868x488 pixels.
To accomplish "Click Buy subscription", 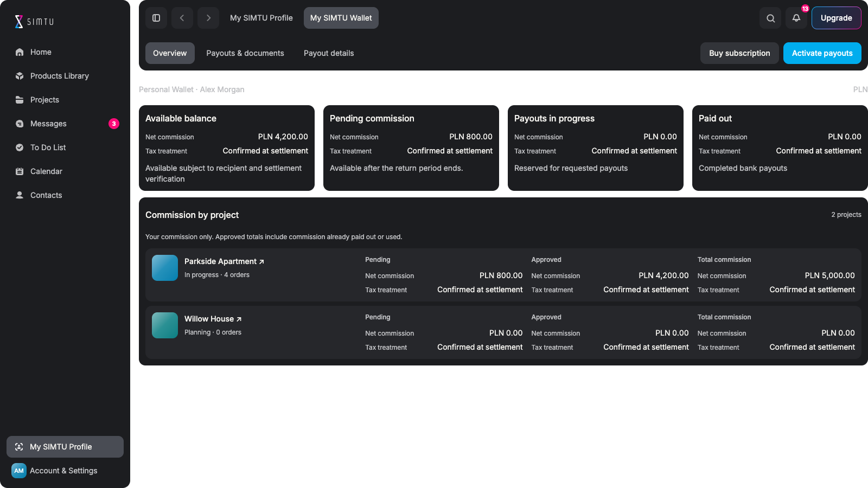I will [739, 53].
